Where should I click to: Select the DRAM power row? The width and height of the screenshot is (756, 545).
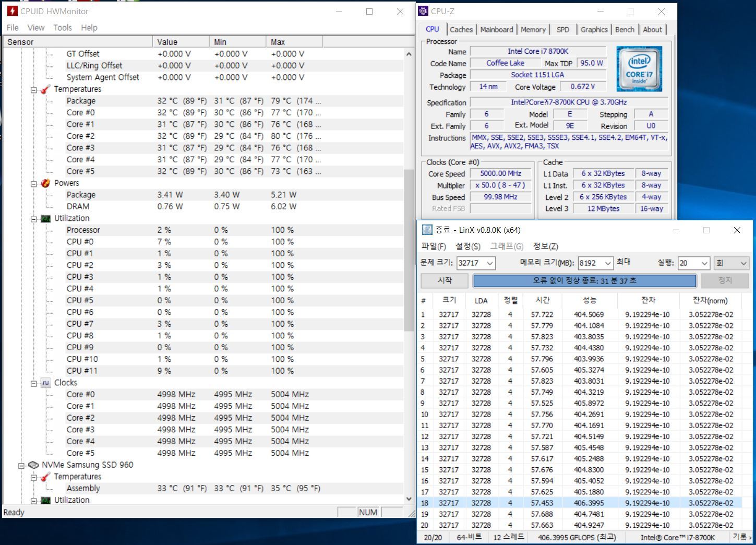click(x=203, y=207)
